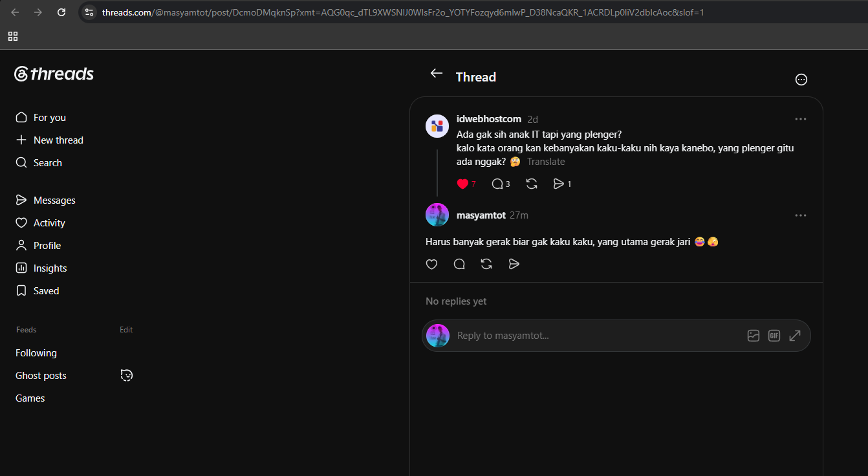Reply to masyamtot's post via comment icon
Screen dimensions: 868x476
click(459, 264)
